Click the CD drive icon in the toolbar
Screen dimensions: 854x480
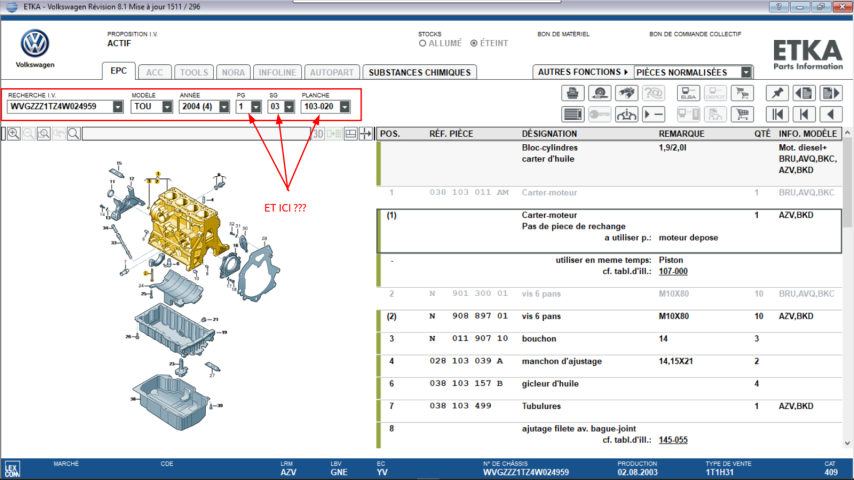pos(600,93)
